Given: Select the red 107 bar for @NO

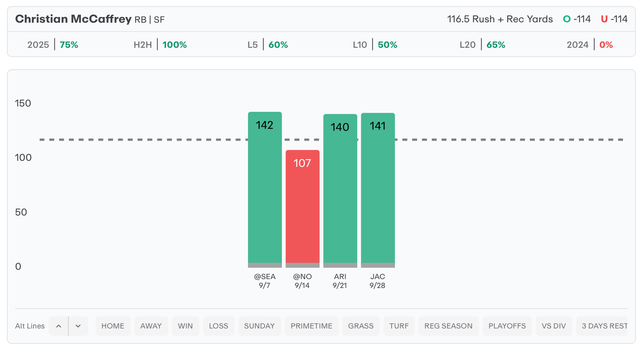Looking at the screenshot, I should (x=303, y=209).
